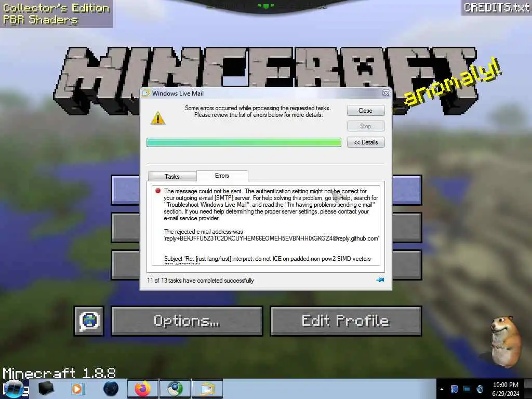Click 'Collector's Edition PBR Shaders' label
This screenshot has height=399, width=532.
(56, 14)
